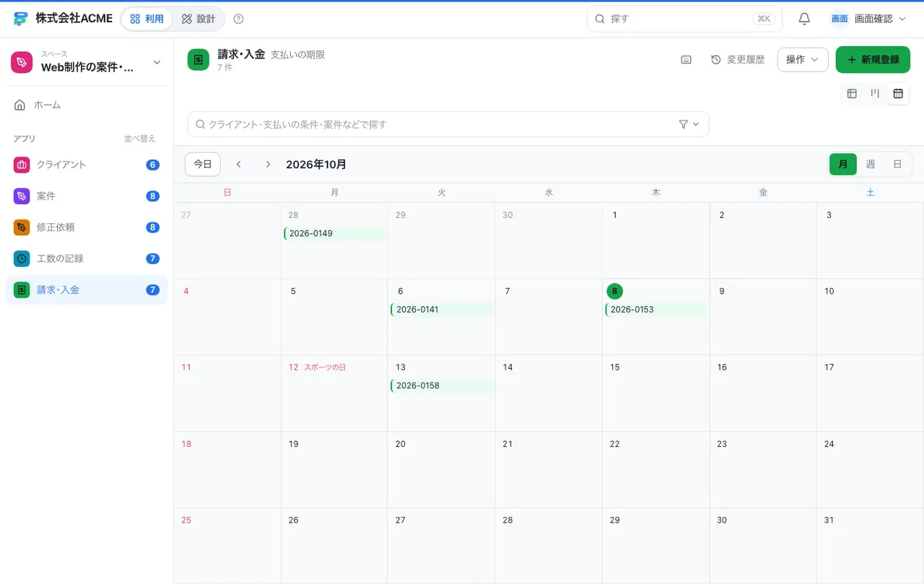Open the 修正依頼 app
This screenshot has height=584, width=924.
[87, 227]
